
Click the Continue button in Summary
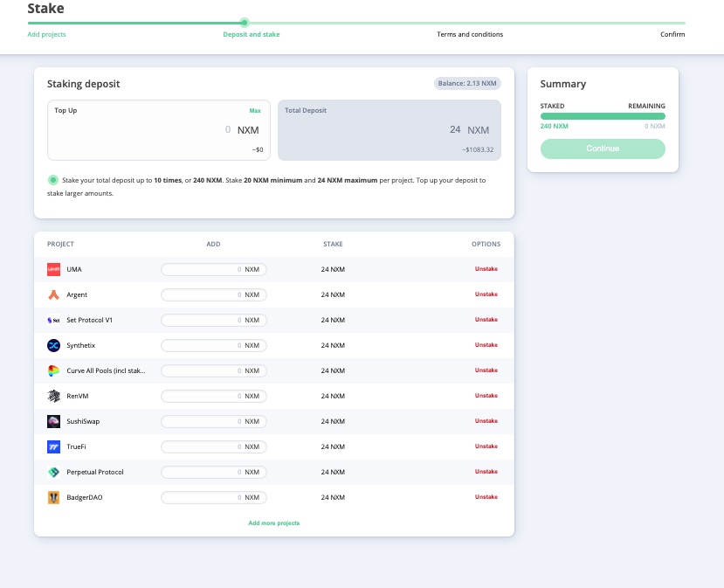(603, 149)
